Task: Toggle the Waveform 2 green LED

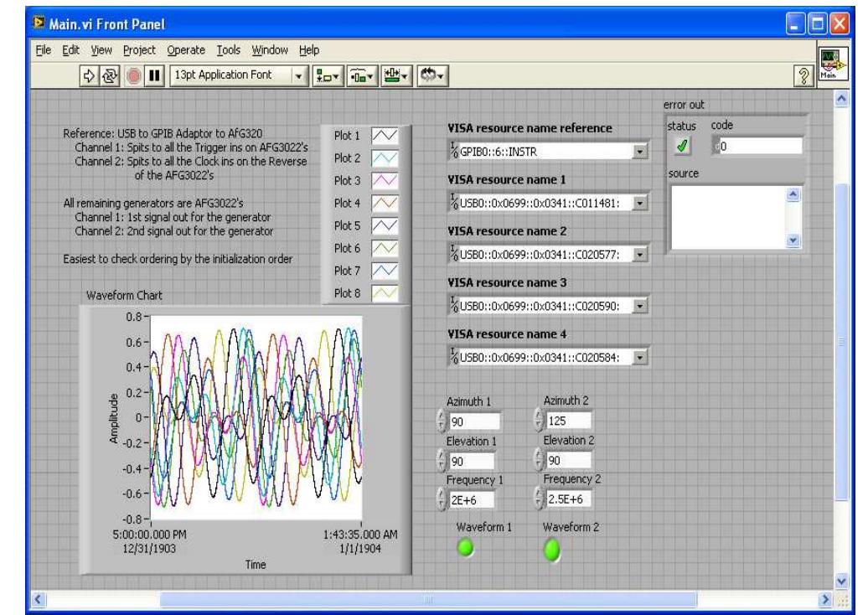Action: click(x=552, y=550)
